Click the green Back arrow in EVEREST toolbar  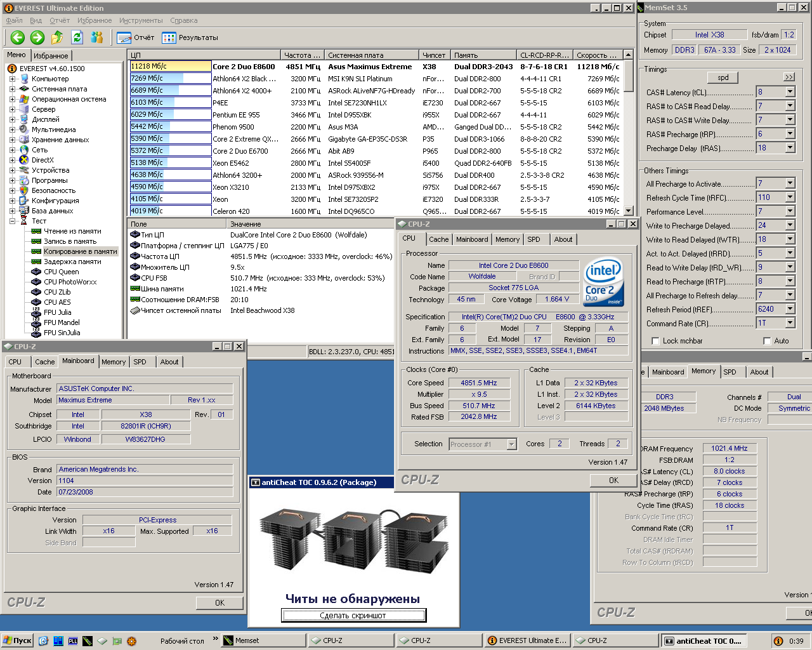click(18, 37)
